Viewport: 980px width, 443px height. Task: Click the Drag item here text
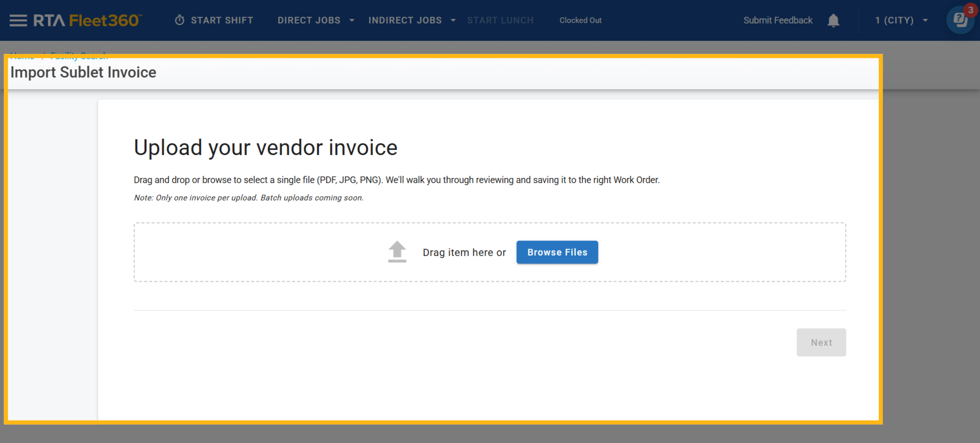pos(464,253)
